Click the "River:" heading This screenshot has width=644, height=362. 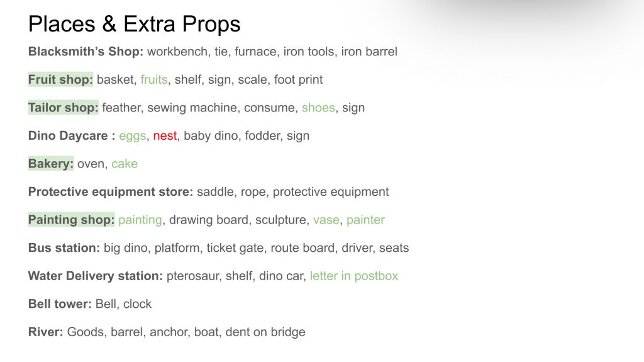click(x=46, y=332)
